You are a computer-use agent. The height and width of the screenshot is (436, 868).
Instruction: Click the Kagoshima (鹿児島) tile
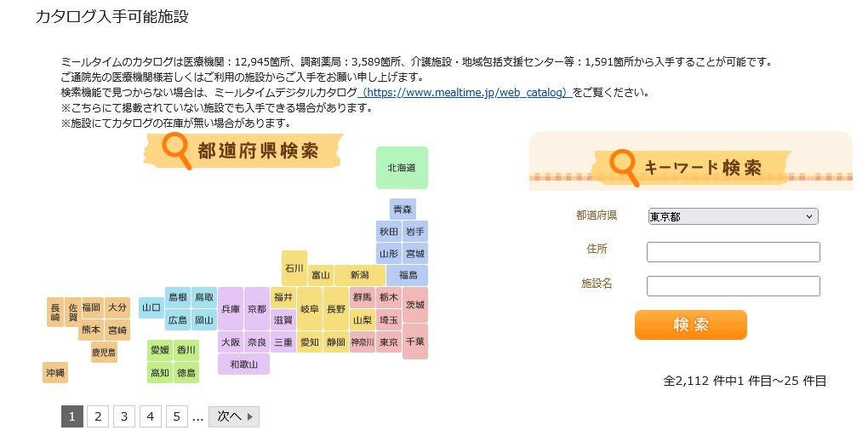pyautogui.click(x=104, y=351)
